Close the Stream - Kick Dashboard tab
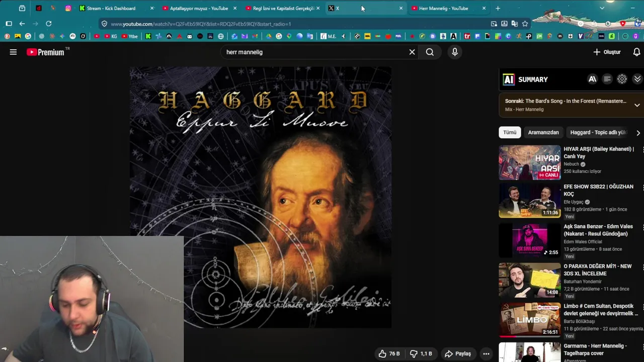The height and width of the screenshot is (362, 644). point(152,8)
